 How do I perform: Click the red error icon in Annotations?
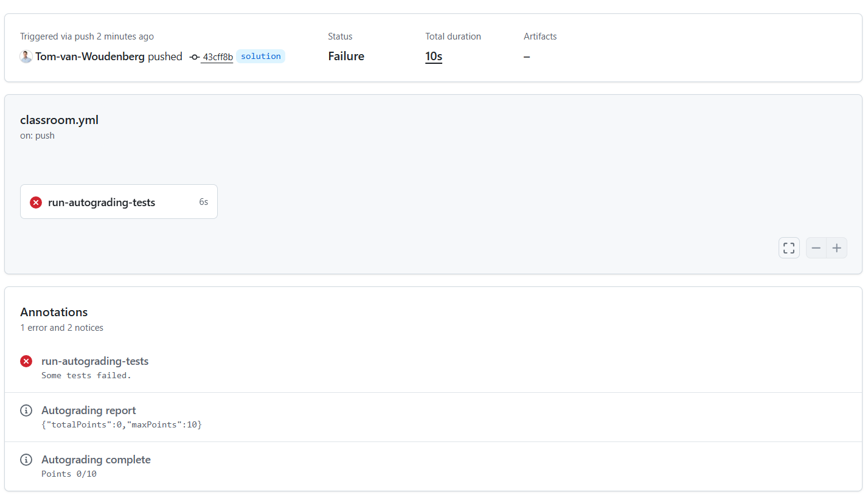click(26, 361)
